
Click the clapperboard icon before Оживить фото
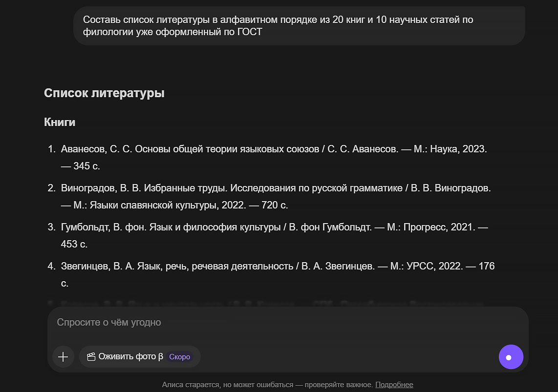pyautogui.click(x=90, y=357)
